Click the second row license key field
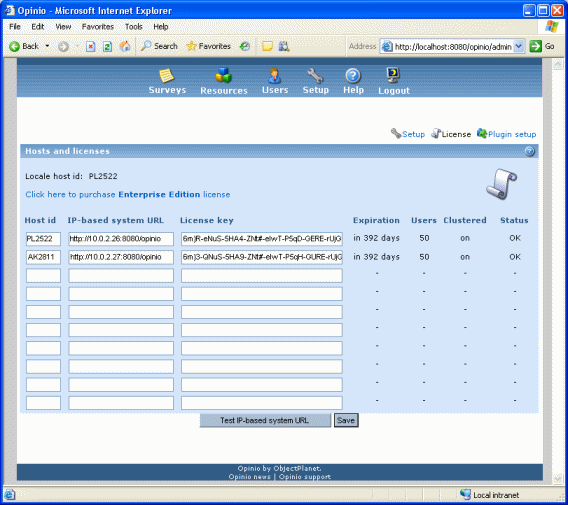568x505 pixels. click(x=262, y=257)
